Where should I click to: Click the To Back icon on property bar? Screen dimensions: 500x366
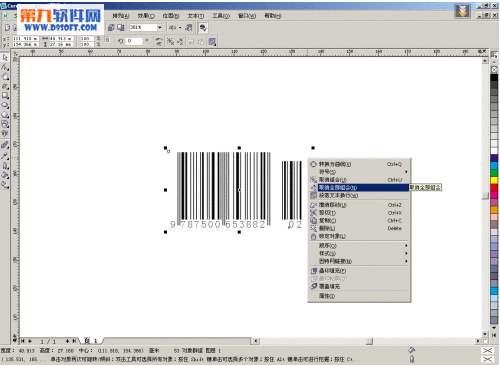[x=201, y=41]
